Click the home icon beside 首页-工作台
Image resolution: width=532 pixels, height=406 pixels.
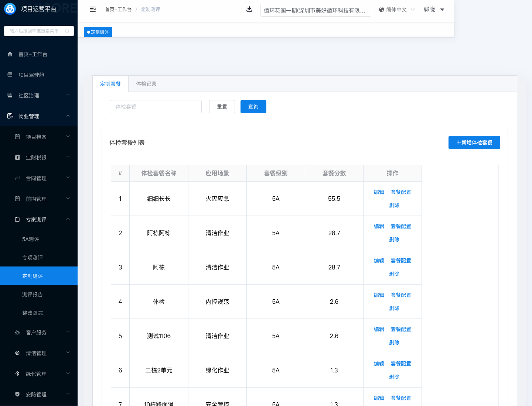click(10, 54)
